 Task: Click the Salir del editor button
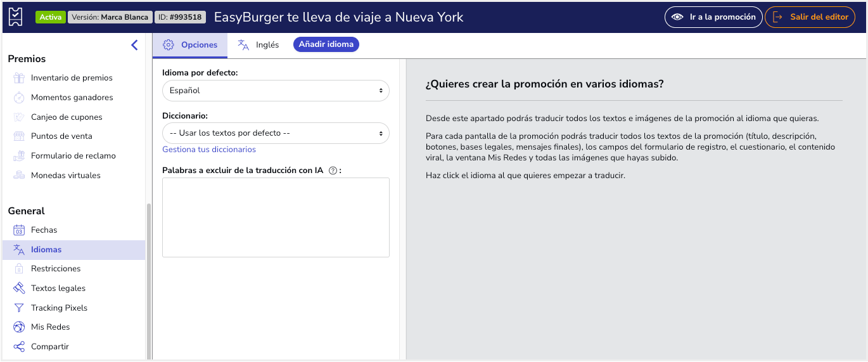[x=810, y=17]
